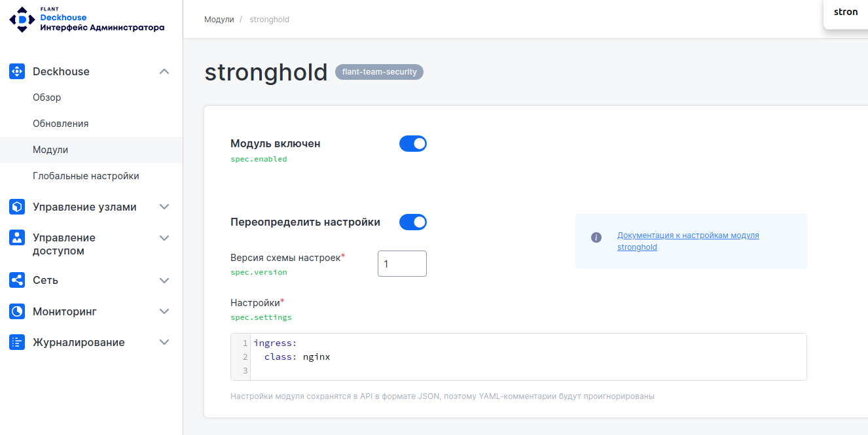
Task: Click the Deckhouse section cube icon
Action: (16, 71)
